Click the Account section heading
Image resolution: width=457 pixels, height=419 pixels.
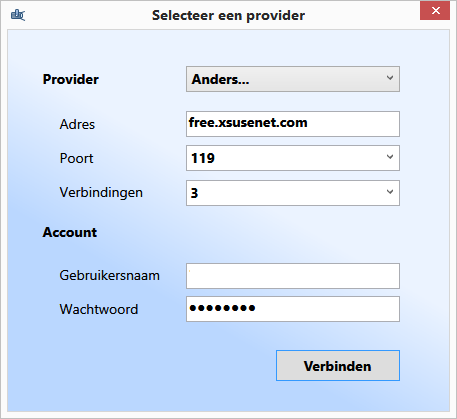[x=70, y=232]
